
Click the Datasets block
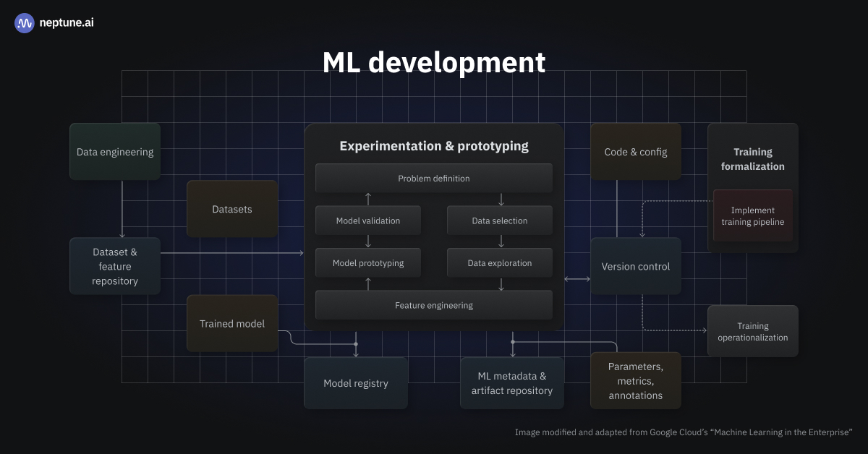[231, 209]
